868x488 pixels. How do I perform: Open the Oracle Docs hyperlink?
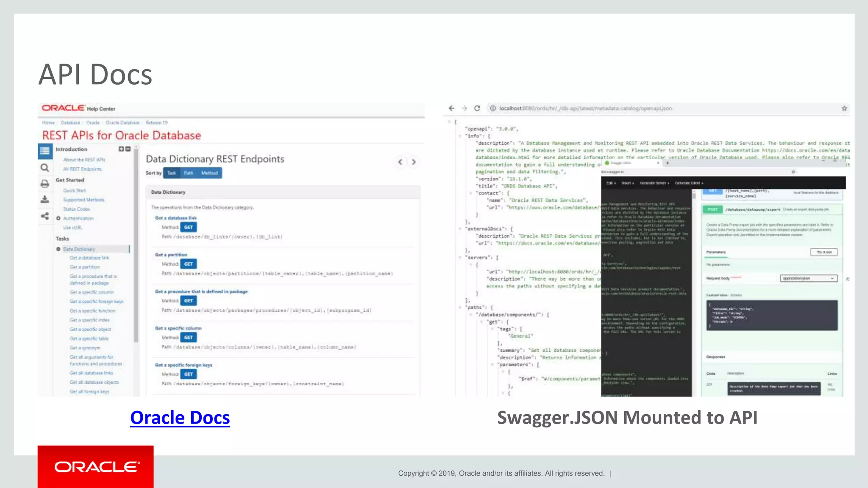(x=180, y=418)
